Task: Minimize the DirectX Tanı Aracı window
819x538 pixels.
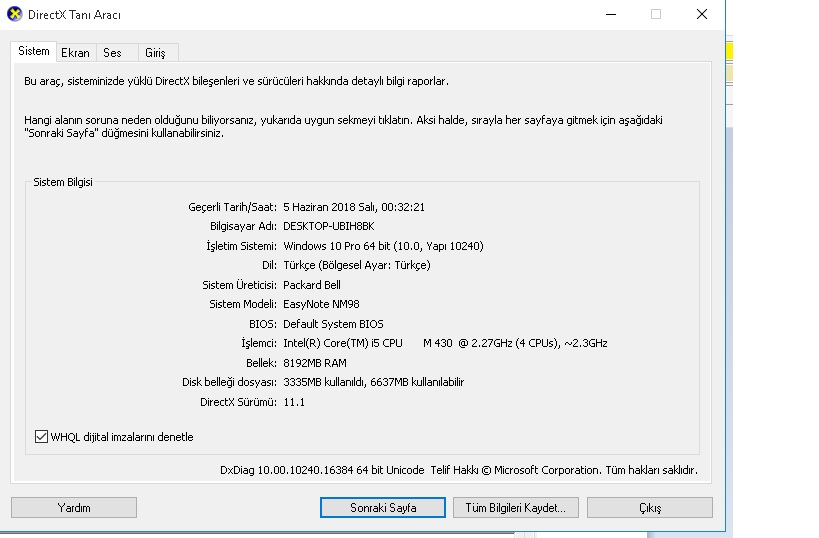Action: pos(610,15)
